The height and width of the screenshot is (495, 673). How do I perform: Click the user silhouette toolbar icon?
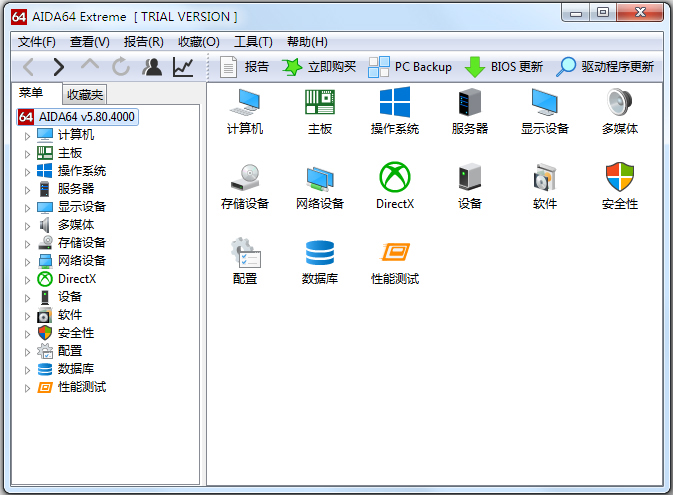point(152,67)
